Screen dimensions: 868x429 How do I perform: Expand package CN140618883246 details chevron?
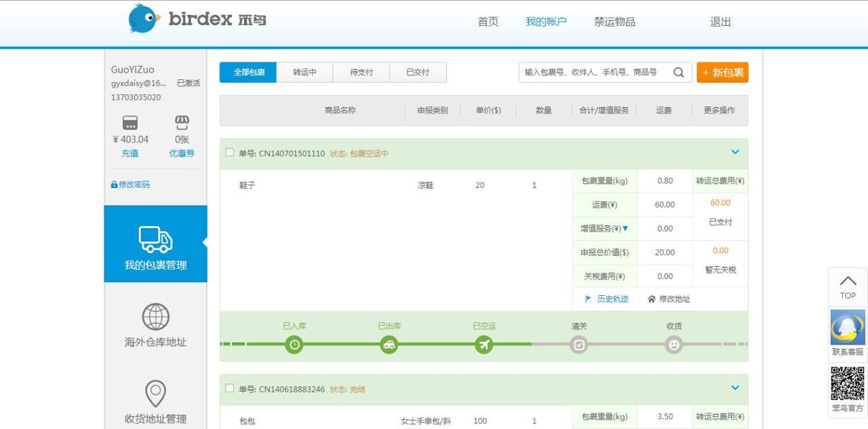coord(735,388)
